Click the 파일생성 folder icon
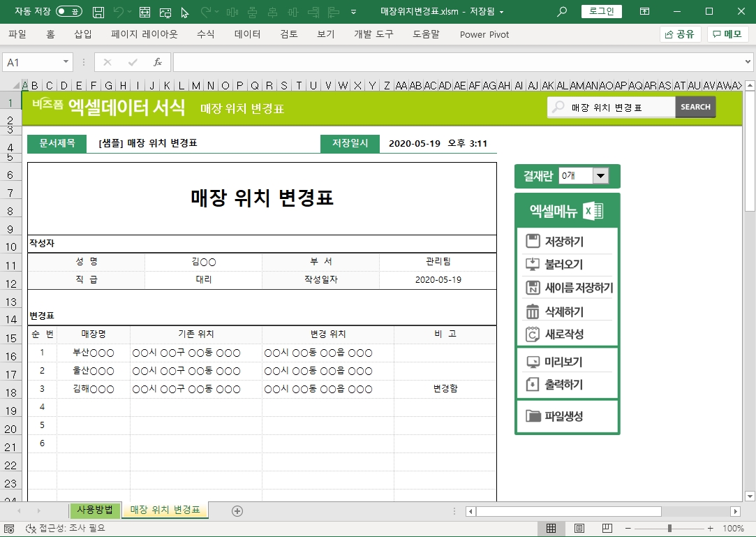Screen dimensions: 756x537 coord(533,416)
